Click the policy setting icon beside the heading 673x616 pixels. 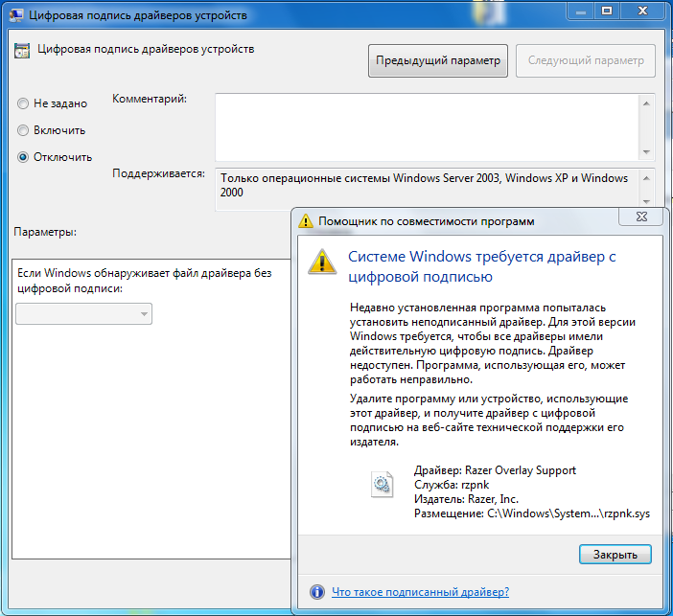pyautogui.click(x=22, y=50)
